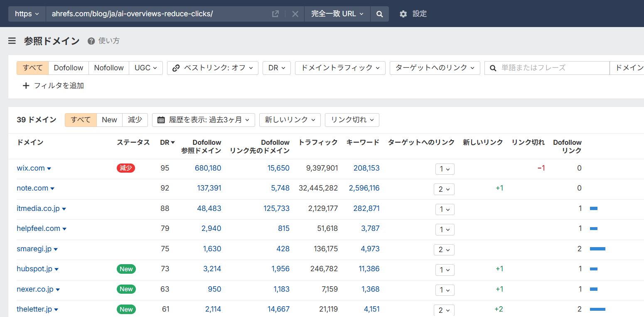
Task: Expand links-to-target dropdown for smaregi.jp row
Action: pos(444,250)
